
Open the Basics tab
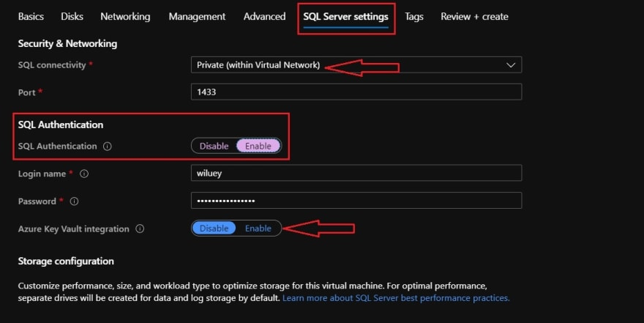click(31, 17)
